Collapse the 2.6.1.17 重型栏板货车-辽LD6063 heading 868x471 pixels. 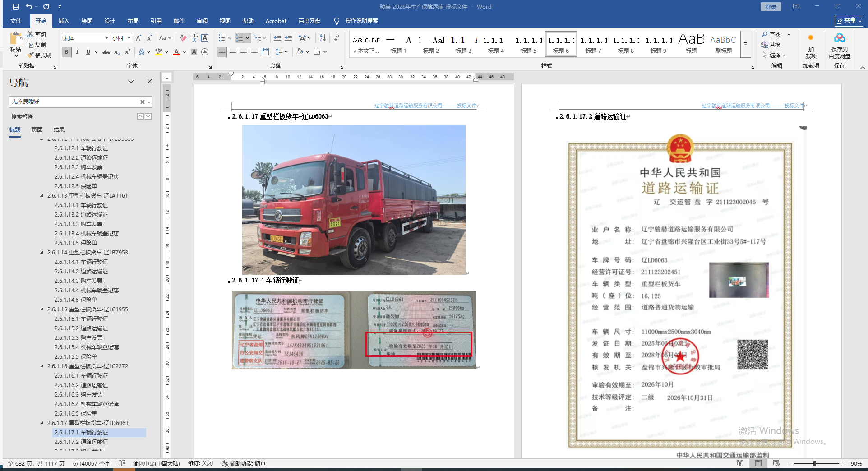[x=42, y=423]
